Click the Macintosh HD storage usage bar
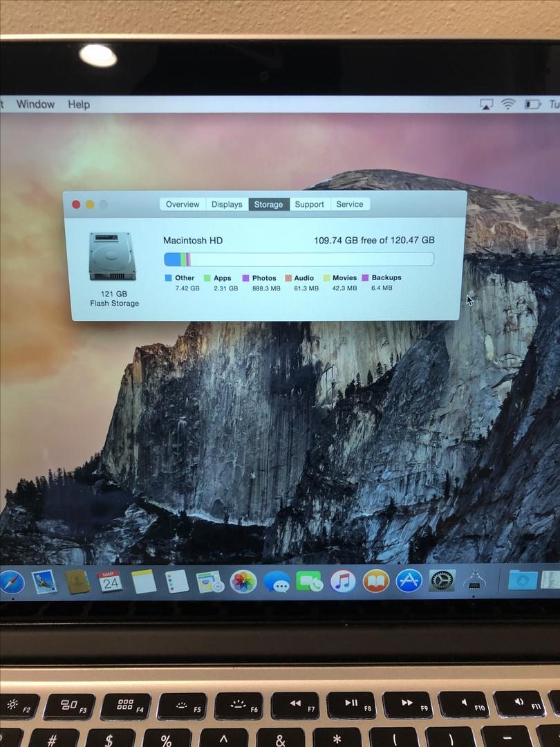The width and height of the screenshot is (560, 747). point(299,259)
